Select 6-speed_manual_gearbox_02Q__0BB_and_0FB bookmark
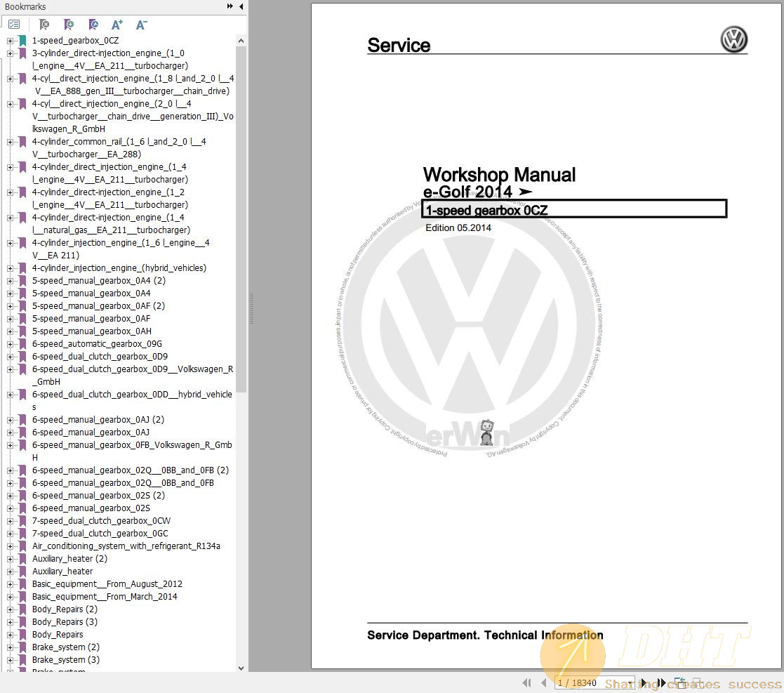Viewport: 784px width, 693px height. click(123, 483)
